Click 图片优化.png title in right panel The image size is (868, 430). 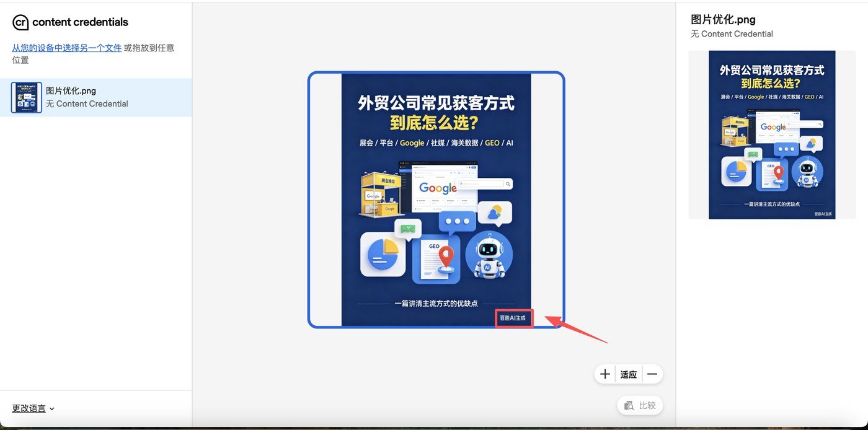point(723,20)
